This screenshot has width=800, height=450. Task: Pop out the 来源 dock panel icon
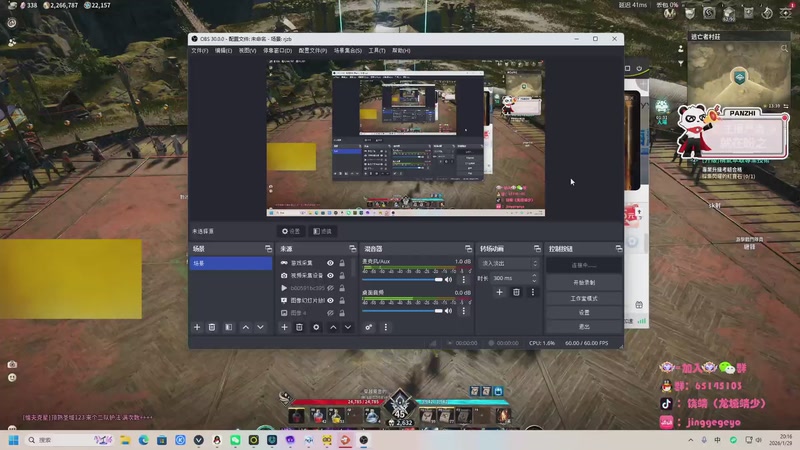(353, 248)
